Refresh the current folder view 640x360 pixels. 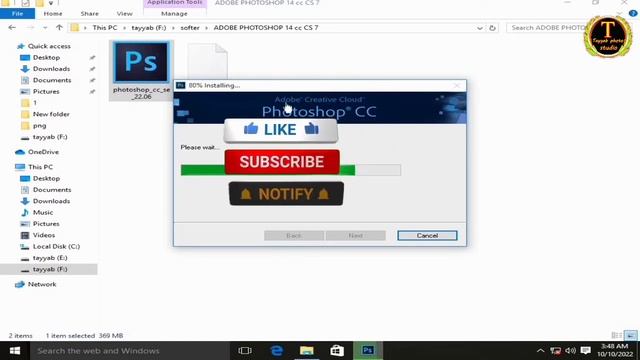coord(492,28)
